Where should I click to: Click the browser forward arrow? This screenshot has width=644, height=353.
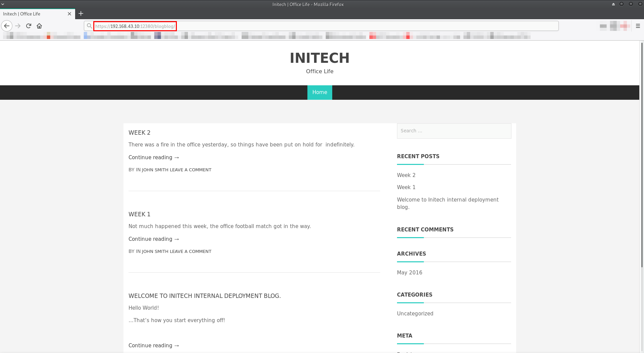tap(18, 26)
